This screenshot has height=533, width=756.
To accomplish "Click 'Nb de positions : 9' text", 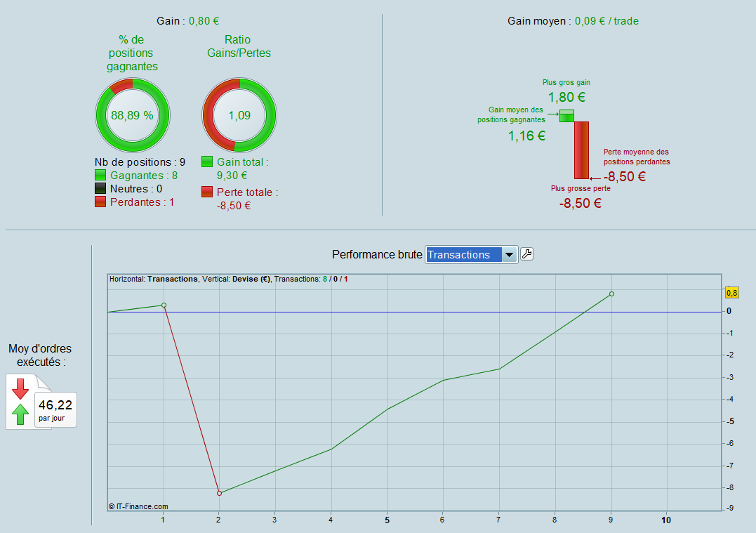I will [140, 162].
